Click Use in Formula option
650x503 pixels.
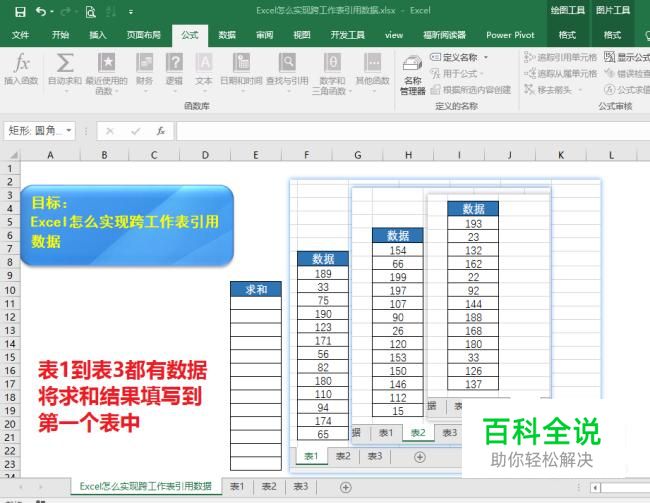pyautogui.click(x=457, y=74)
